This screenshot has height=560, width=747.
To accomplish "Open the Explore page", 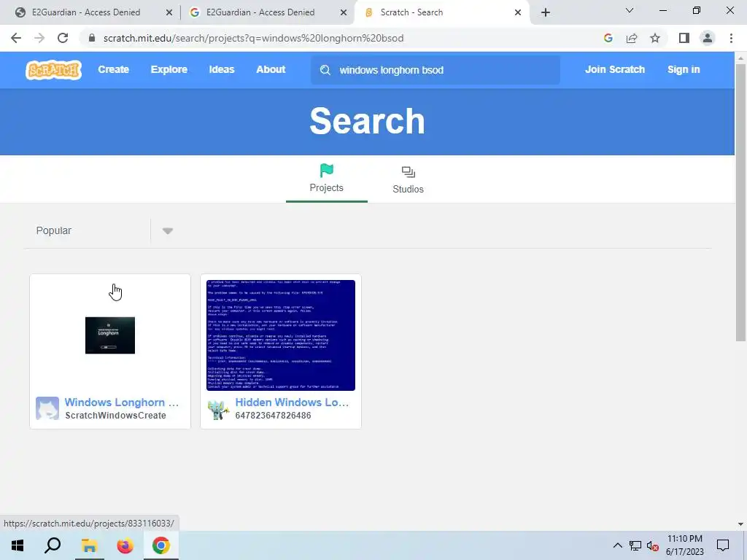I will tap(169, 69).
